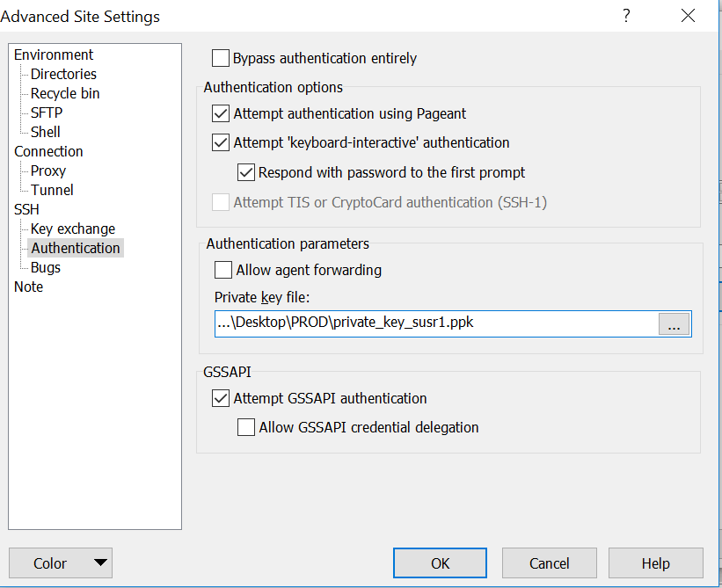Select Directories under Environment
This screenshot has height=588, width=722.
(x=62, y=74)
